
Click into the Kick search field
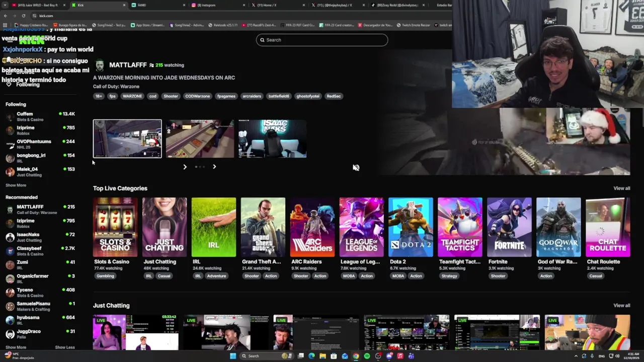(322, 40)
